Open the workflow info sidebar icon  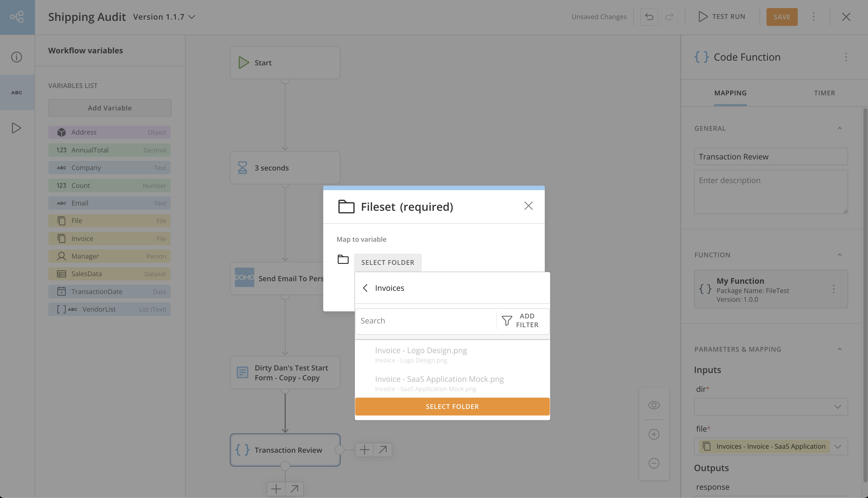16,57
